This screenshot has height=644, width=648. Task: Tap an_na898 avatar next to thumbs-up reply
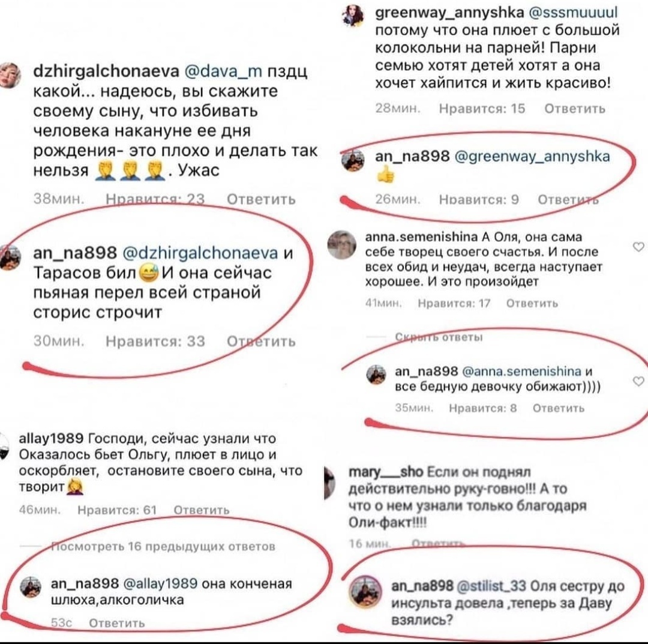click(x=353, y=160)
